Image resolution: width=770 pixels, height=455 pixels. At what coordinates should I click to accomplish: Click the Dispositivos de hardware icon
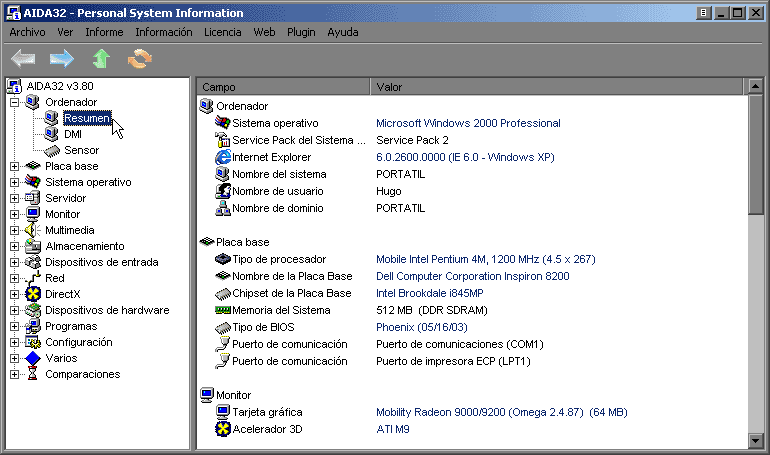pyautogui.click(x=33, y=310)
